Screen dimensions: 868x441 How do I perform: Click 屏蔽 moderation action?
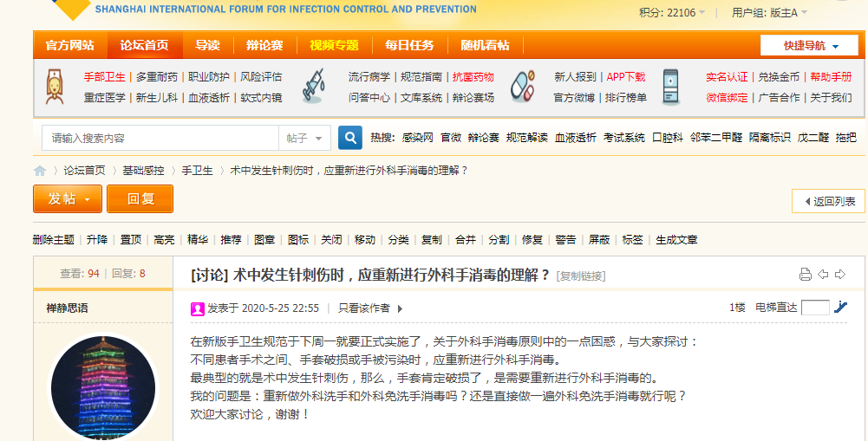(x=599, y=240)
